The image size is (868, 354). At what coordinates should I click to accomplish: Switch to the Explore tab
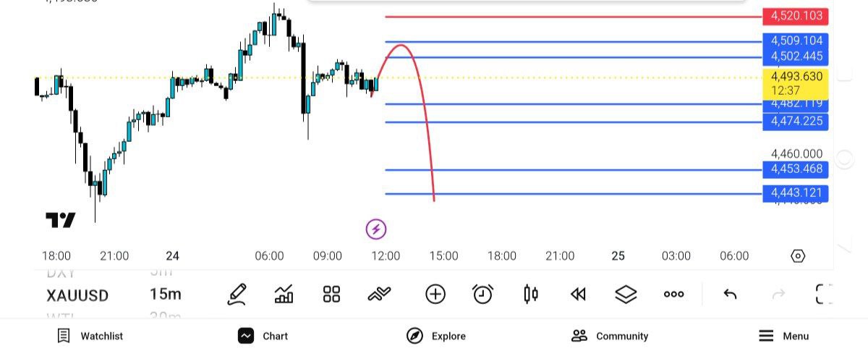[x=436, y=336]
